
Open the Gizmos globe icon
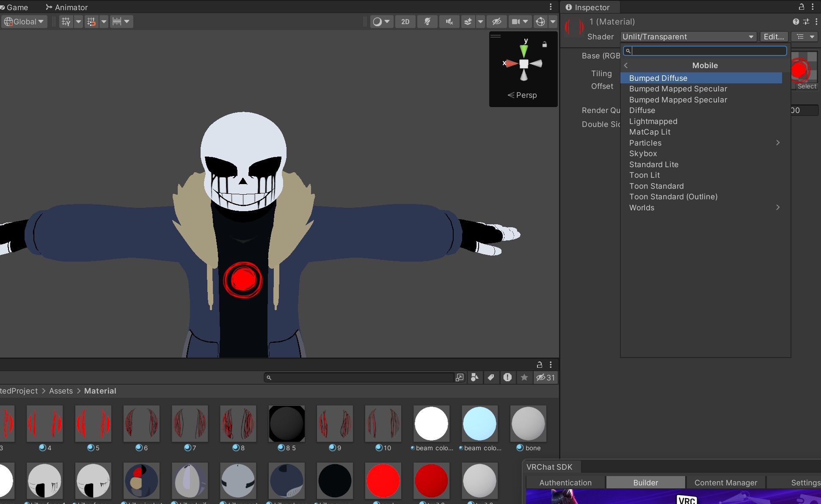pos(540,22)
